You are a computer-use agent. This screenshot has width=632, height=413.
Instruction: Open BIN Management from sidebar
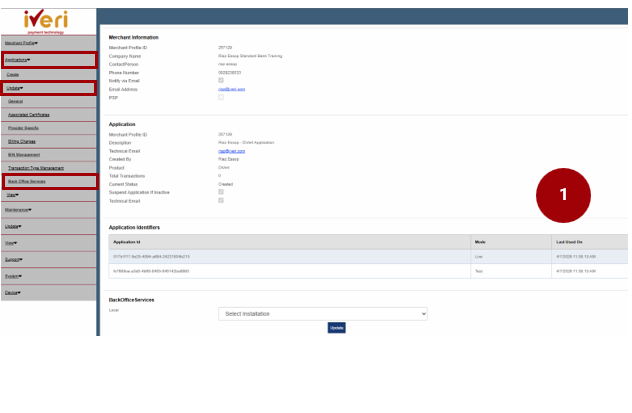[x=24, y=155]
